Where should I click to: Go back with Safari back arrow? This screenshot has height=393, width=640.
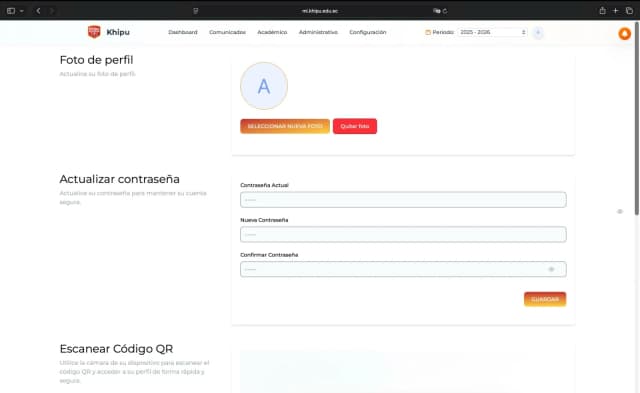(38, 11)
